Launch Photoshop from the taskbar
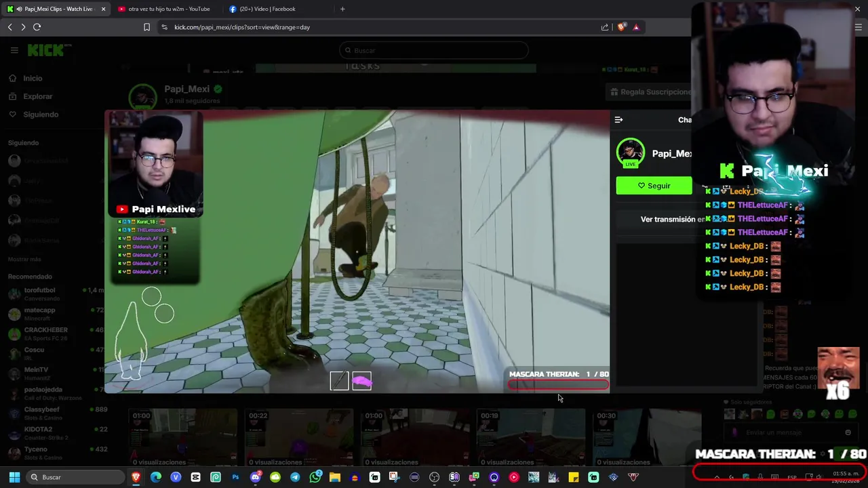This screenshot has height=488, width=868. [x=235, y=477]
